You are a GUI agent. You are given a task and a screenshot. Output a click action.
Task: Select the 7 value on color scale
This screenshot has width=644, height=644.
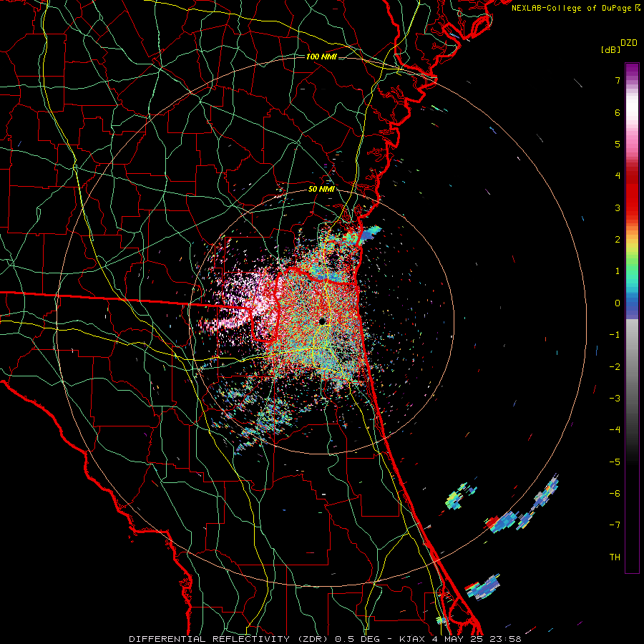point(618,80)
